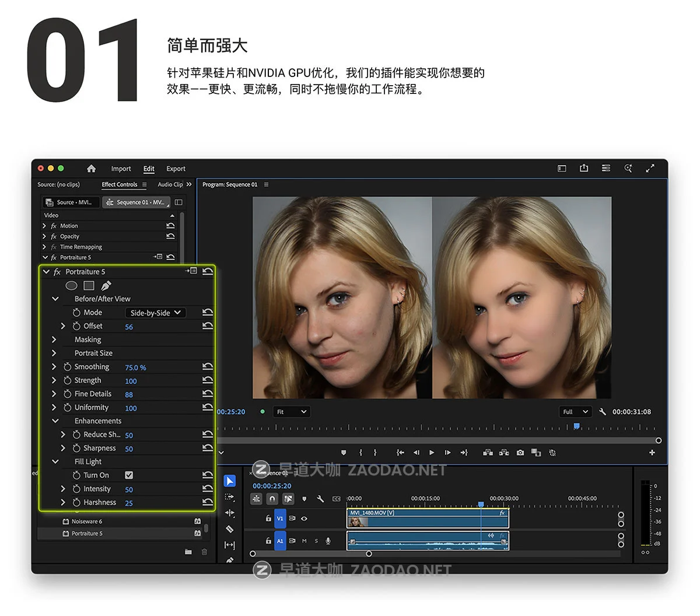Expand the Opacity effect

click(44, 236)
